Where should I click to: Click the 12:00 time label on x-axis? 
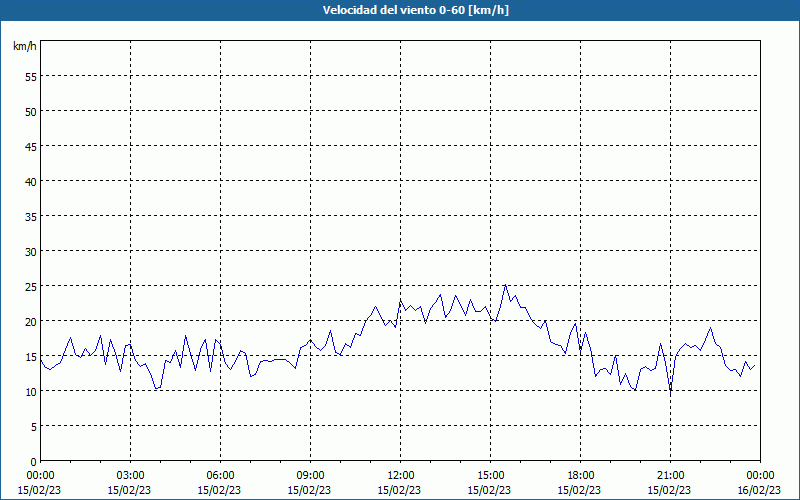[401, 476]
